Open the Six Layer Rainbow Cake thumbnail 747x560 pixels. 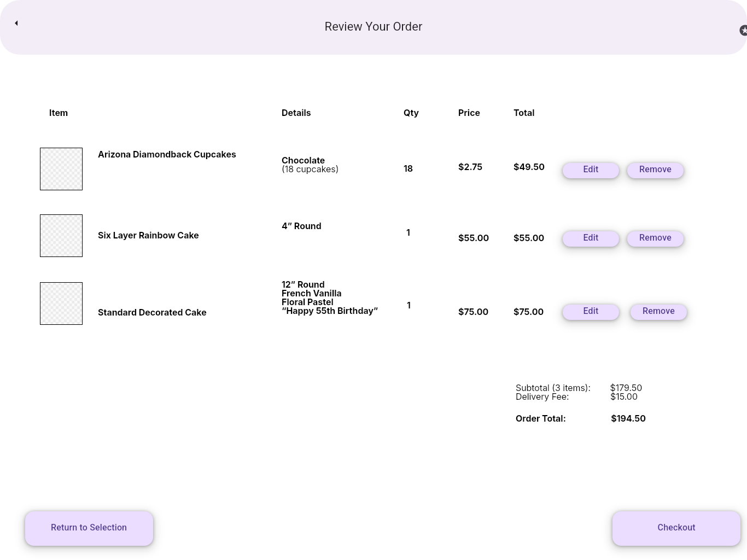point(61,236)
